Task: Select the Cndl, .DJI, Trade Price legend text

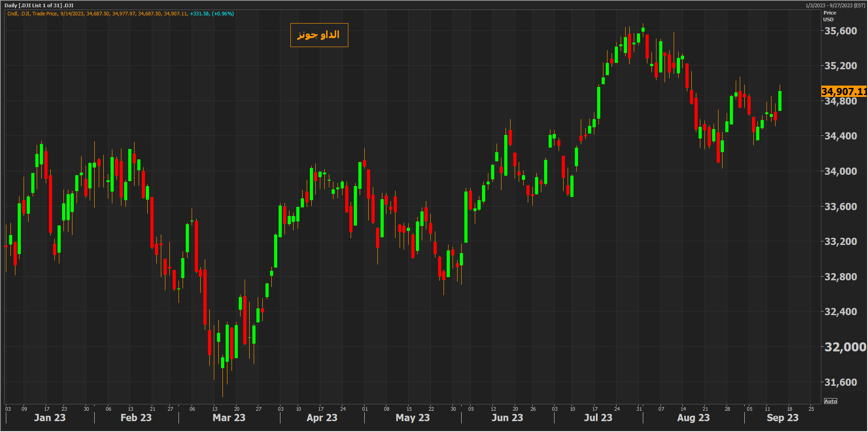Action: tap(32, 14)
